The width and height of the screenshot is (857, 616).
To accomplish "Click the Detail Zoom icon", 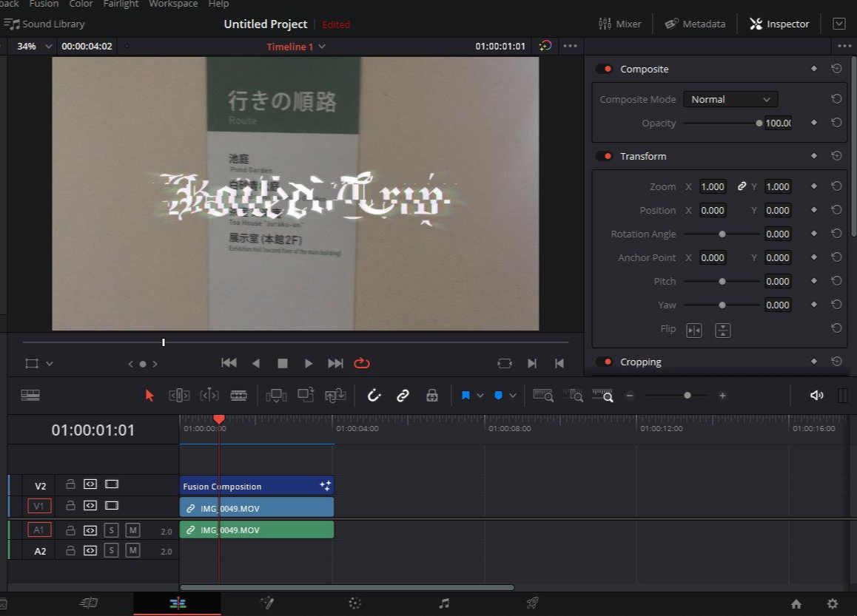I will coord(573,396).
